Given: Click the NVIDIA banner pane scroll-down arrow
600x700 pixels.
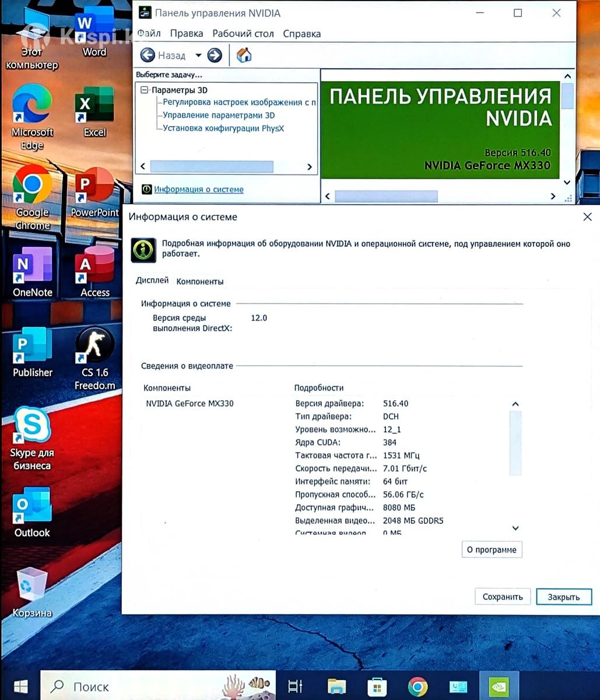Looking at the screenshot, I should pyautogui.click(x=567, y=182).
